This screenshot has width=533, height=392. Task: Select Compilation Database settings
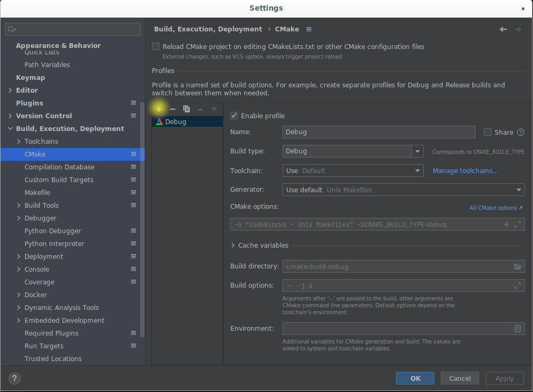click(x=60, y=167)
